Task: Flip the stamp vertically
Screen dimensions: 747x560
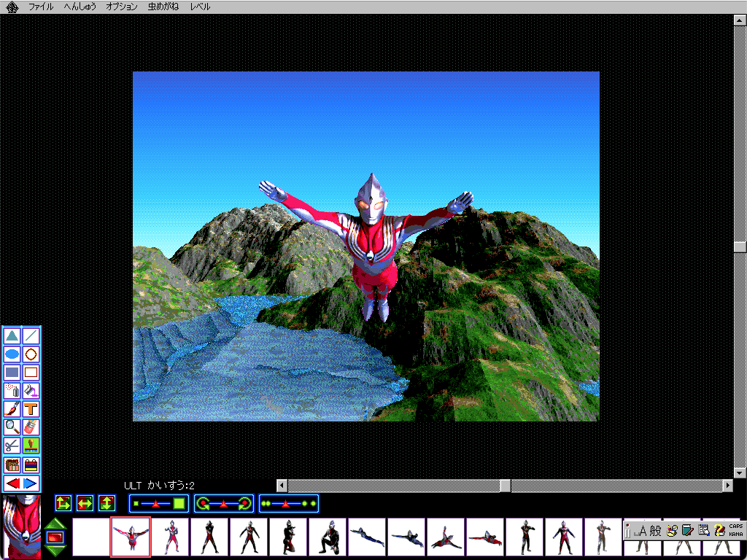Action: coord(107,503)
